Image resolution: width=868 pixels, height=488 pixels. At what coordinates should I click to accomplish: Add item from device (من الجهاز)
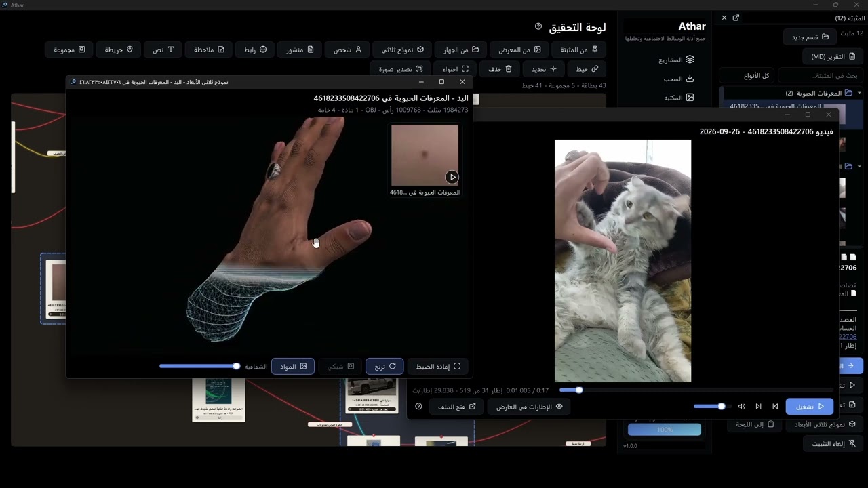pos(461,49)
